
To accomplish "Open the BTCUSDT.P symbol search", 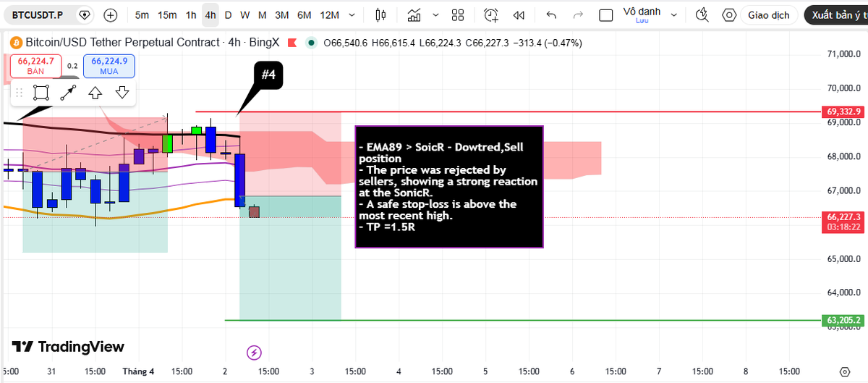I will [x=38, y=14].
